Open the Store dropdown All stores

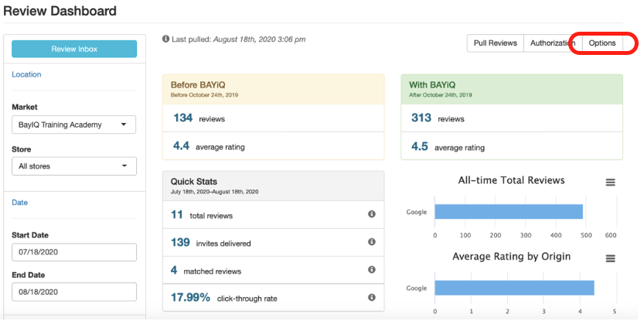(74, 166)
